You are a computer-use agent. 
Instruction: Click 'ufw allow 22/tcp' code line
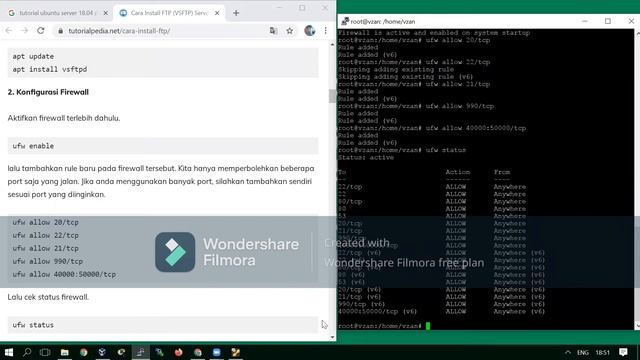(x=45, y=236)
